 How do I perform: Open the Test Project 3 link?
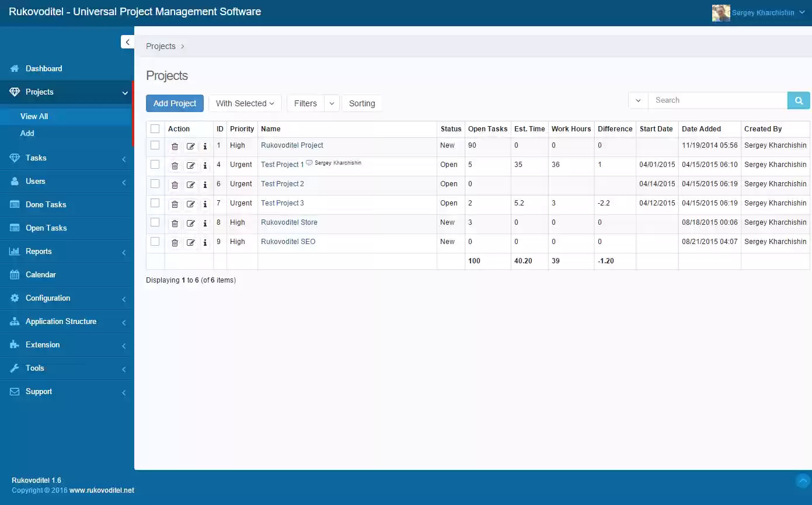click(282, 203)
